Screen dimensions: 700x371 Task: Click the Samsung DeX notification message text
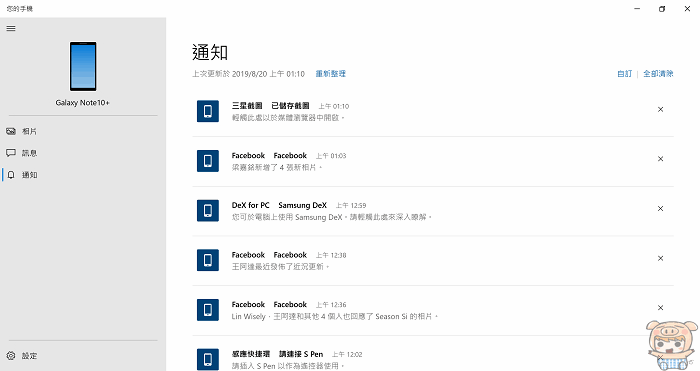tap(332, 217)
